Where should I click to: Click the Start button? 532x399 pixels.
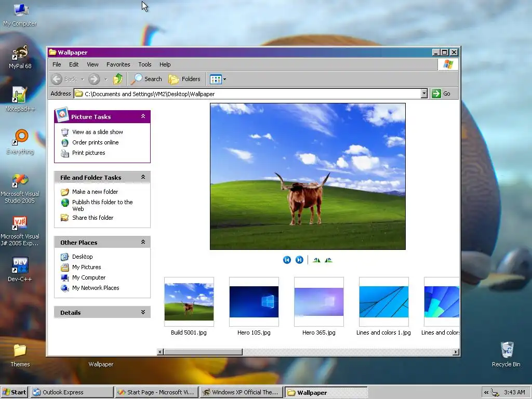15,392
